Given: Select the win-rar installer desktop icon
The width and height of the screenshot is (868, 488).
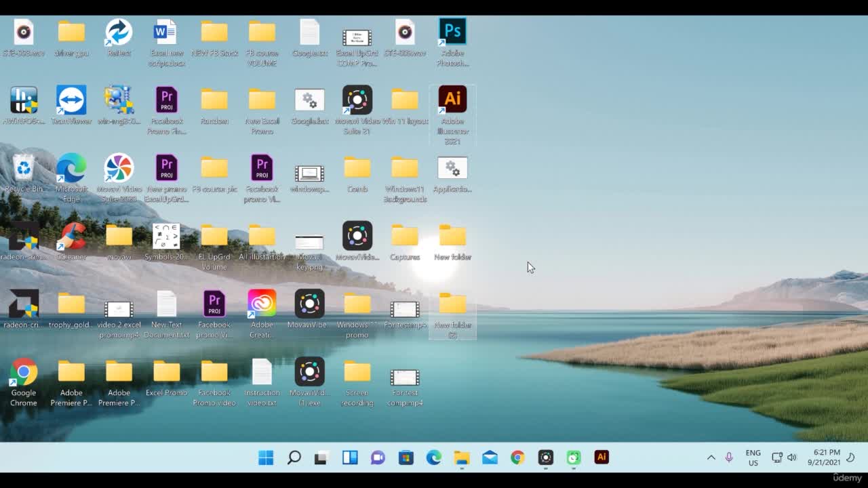Looking at the screenshot, I should pos(119,105).
